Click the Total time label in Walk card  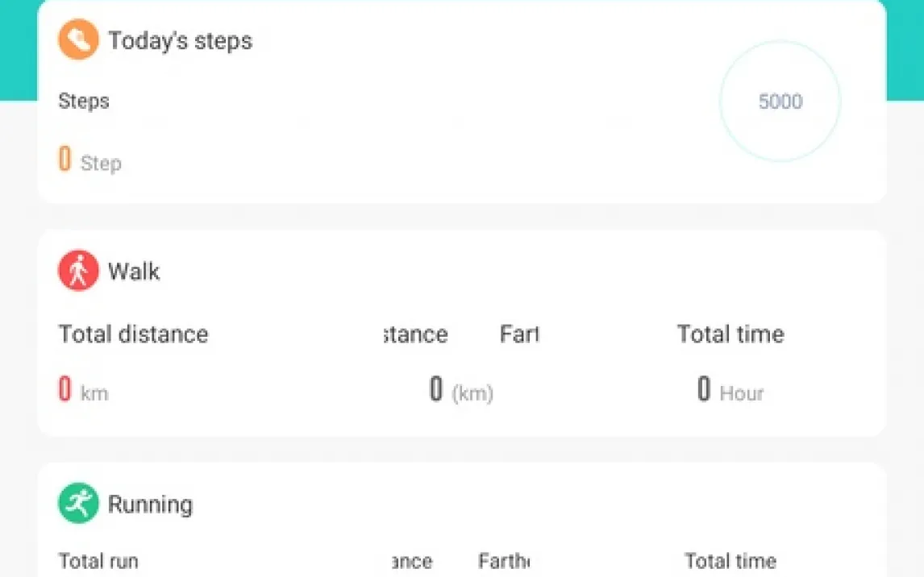pos(730,334)
